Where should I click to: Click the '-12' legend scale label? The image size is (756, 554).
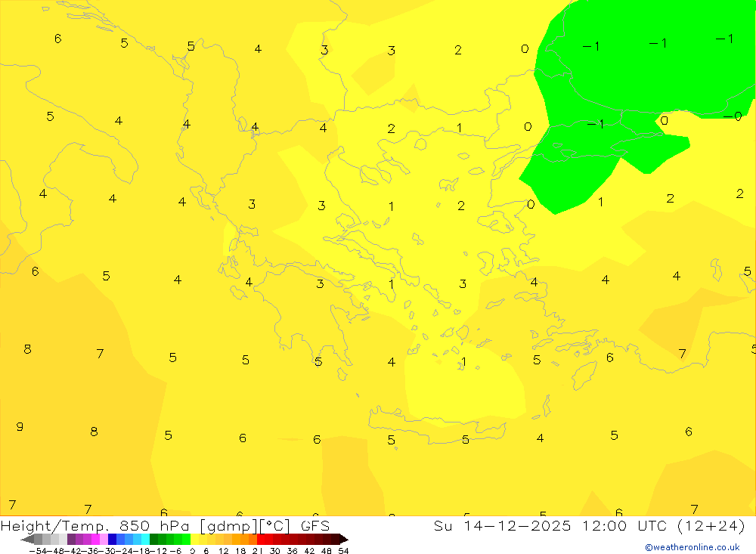pos(159,551)
